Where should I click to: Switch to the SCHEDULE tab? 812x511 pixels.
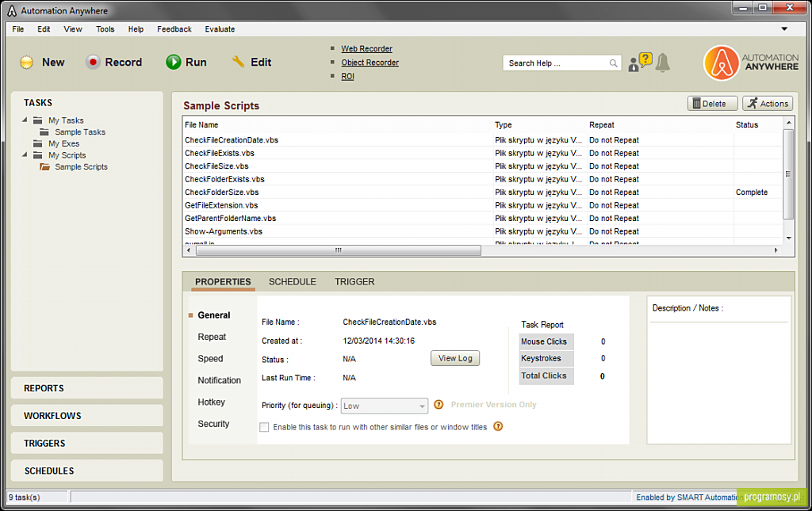tap(292, 282)
